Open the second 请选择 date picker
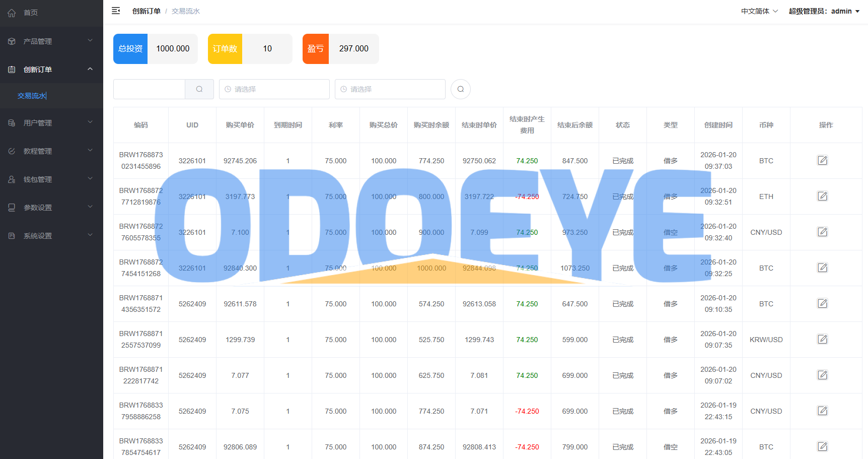 (390, 89)
